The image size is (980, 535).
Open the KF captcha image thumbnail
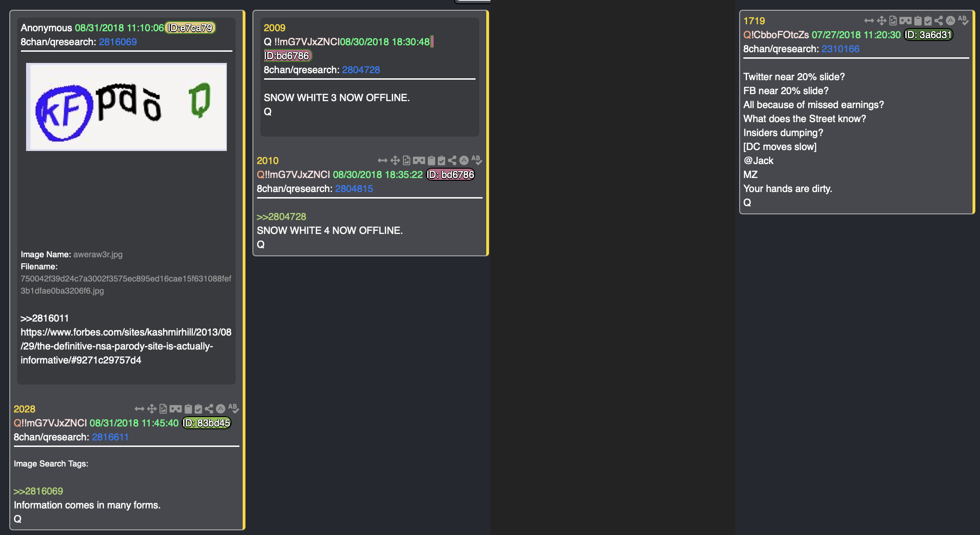point(126,107)
